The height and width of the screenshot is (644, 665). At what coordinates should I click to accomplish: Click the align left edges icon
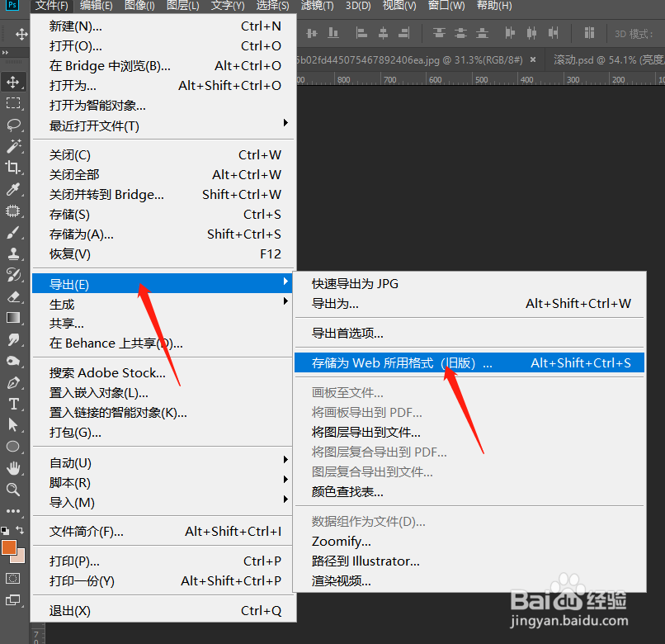(x=361, y=33)
